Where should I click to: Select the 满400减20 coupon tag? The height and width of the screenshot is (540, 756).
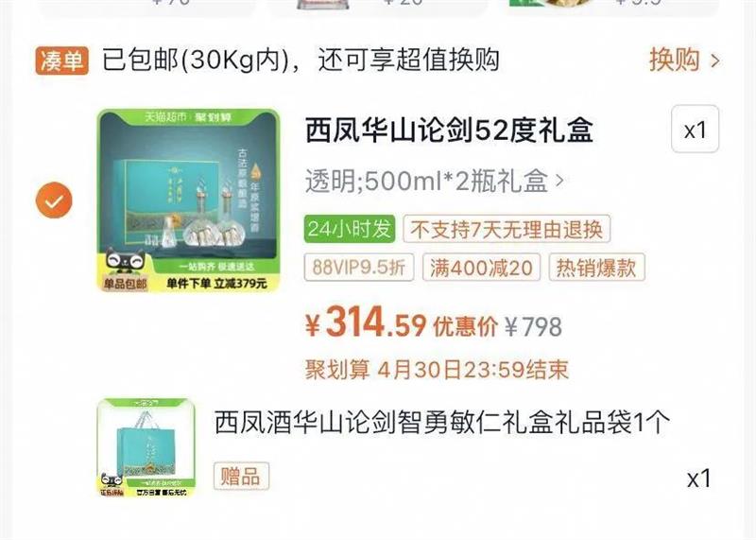tap(481, 267)
